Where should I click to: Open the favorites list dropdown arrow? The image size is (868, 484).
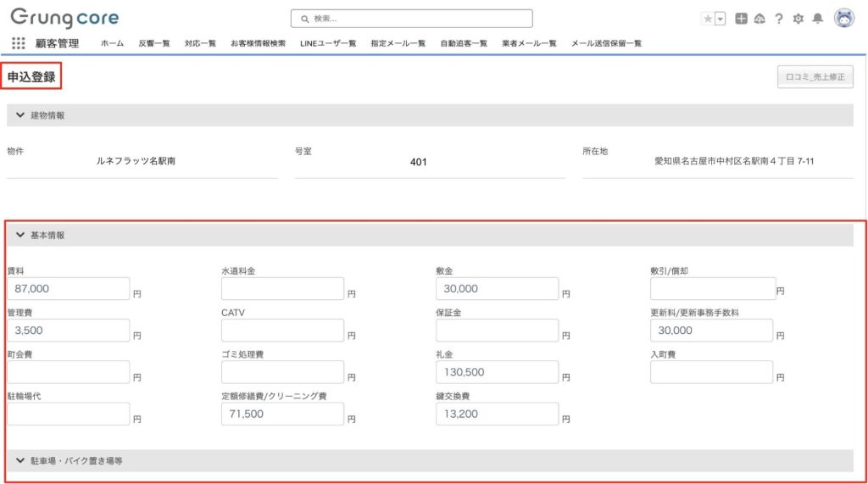click(721, 19)
